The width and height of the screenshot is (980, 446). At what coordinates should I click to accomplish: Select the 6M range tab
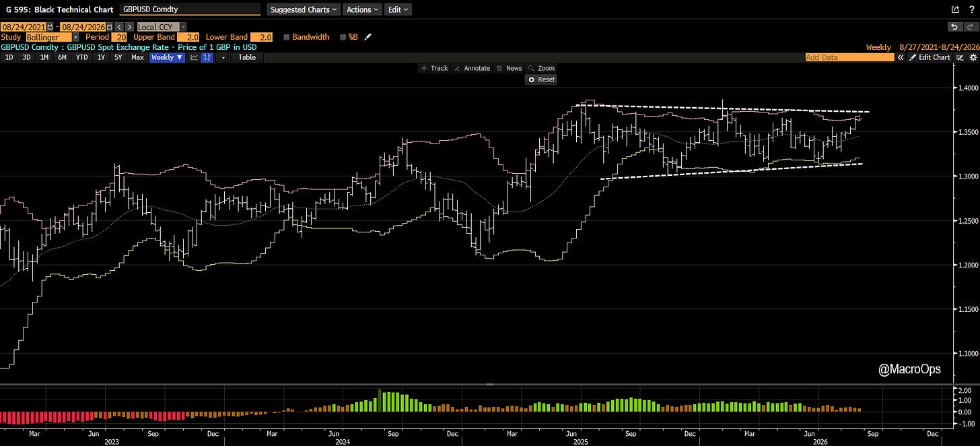61,57
